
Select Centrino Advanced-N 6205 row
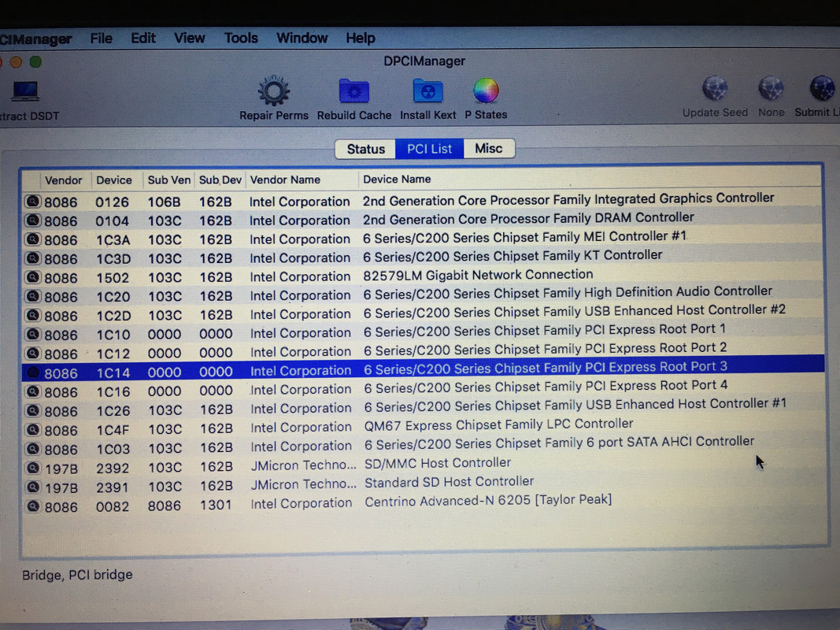(422, 504)
